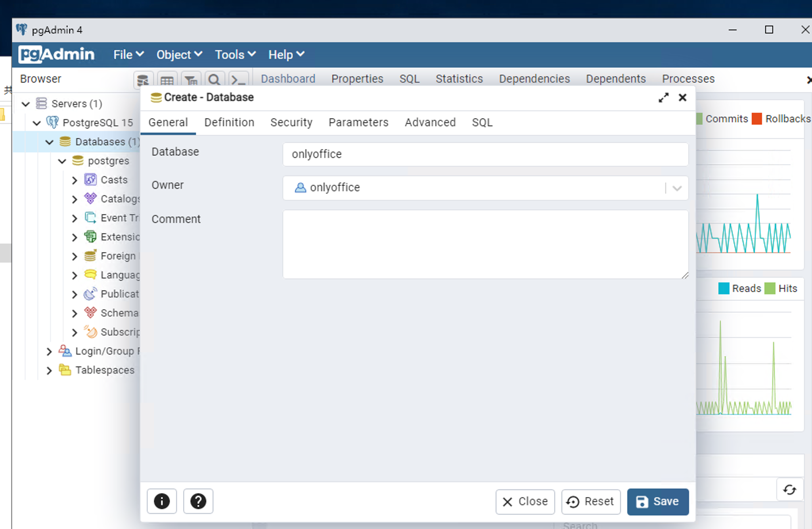
Task: Click the Comment text area
Action: (485, 244)
